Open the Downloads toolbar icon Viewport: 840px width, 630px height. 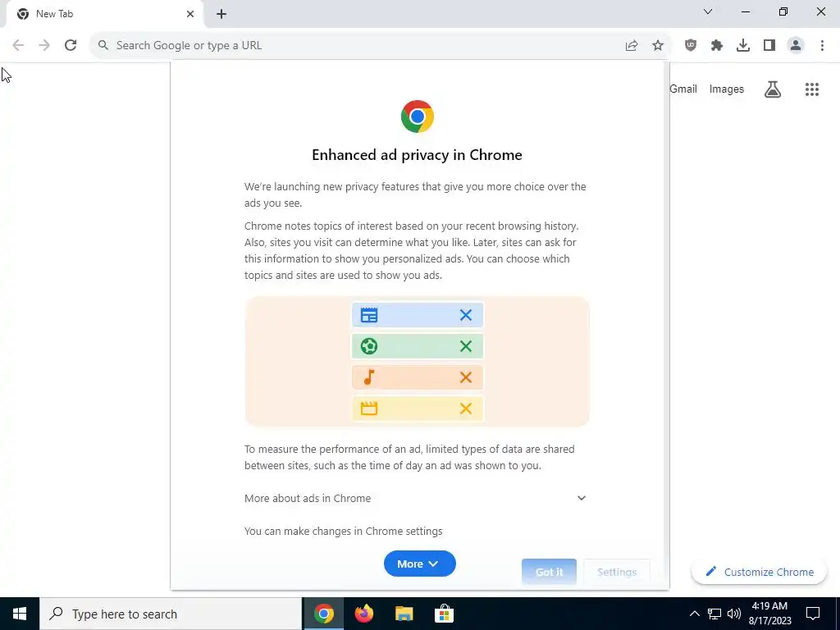click(x=743, y=46)
